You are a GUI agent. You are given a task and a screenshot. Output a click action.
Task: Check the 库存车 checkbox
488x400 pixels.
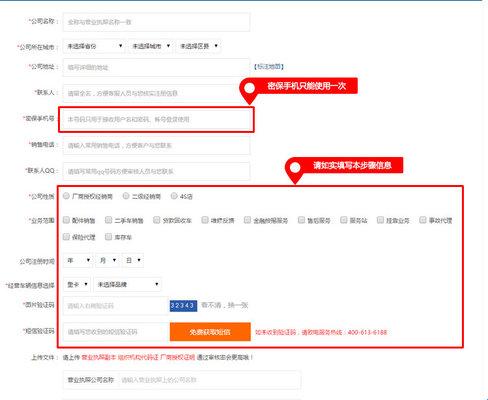[108, 237]
